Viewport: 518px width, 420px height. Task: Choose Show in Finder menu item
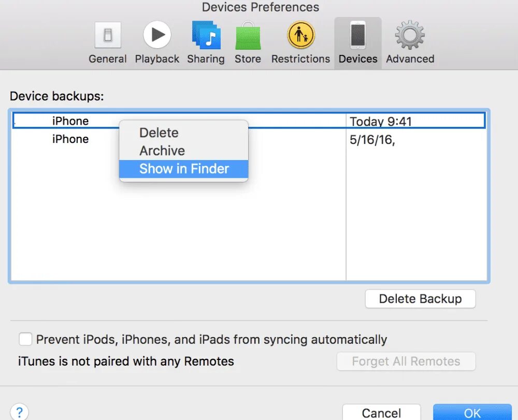point(184,169)
